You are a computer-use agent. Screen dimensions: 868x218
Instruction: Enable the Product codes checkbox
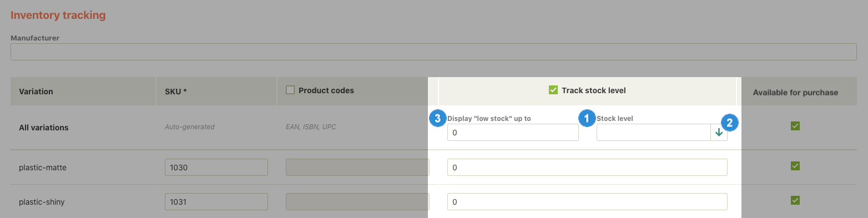(290, 90)
